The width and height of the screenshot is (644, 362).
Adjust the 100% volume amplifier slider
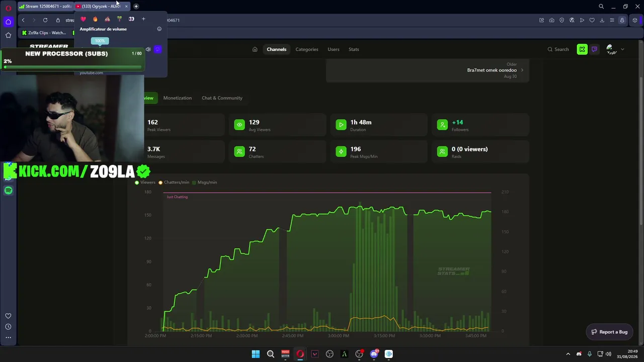(x=100, y=41)
